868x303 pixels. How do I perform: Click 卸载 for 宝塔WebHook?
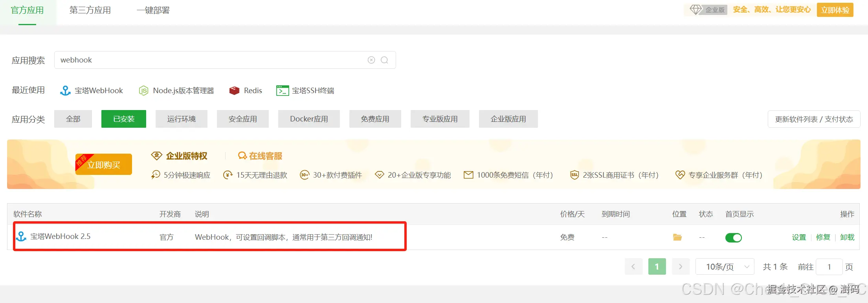coord(847,237)
